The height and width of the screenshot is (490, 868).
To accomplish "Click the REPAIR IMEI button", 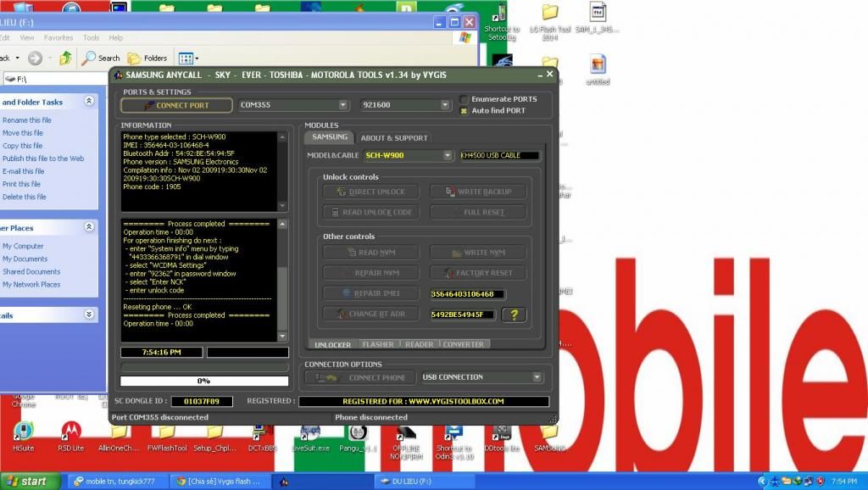I will (371, 293).
